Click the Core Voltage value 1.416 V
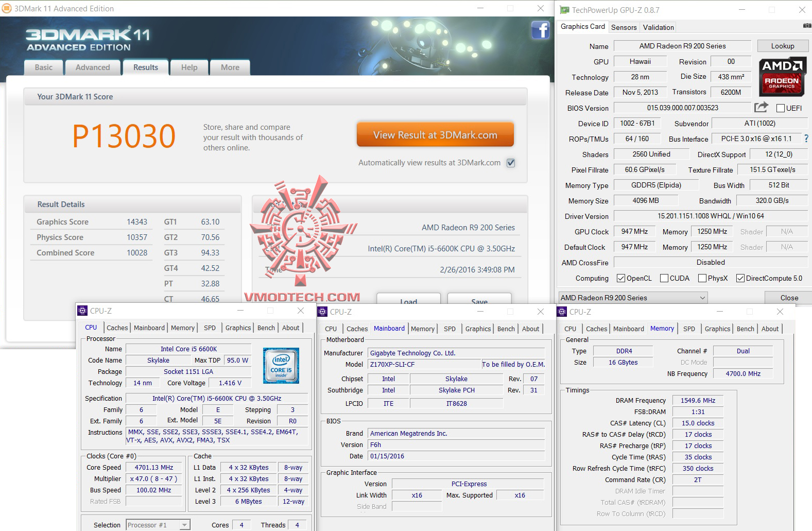The width and height of the screenshot is (812, 531). click(230, 383)
